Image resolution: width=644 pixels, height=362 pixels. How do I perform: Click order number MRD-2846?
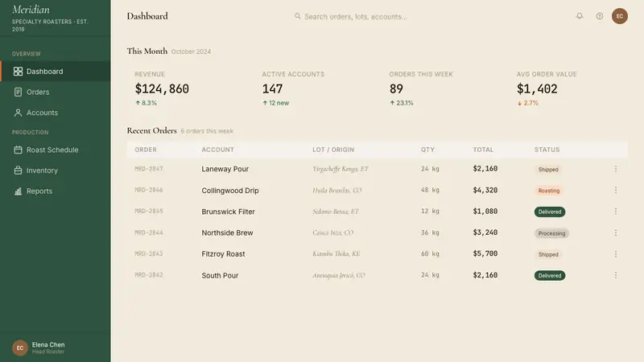[149, 190]
